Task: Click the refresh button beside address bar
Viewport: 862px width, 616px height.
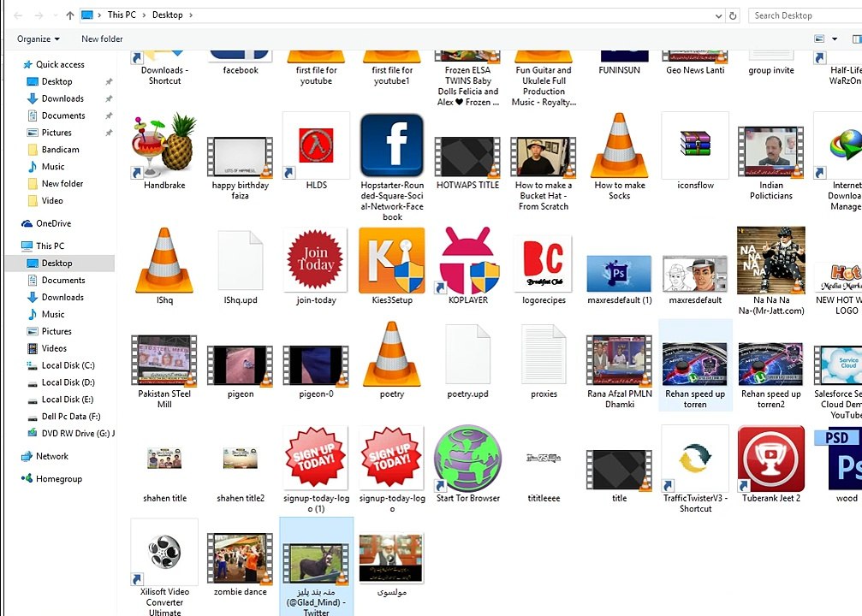Action: (733, 16)
